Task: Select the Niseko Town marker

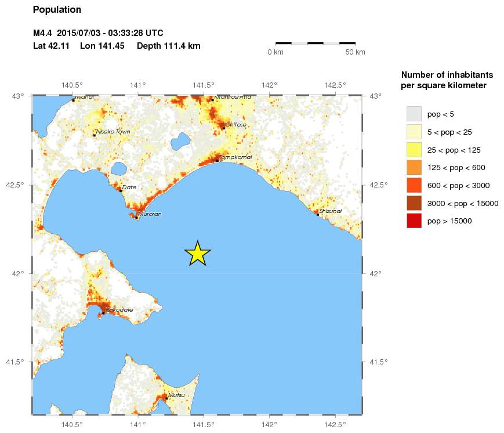Action: [x=94, y=135]
